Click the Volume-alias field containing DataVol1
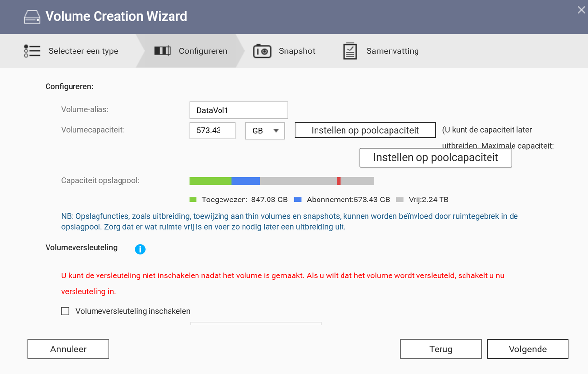The width and height of the screenshot is (588, 375). [x=239, y=110]
